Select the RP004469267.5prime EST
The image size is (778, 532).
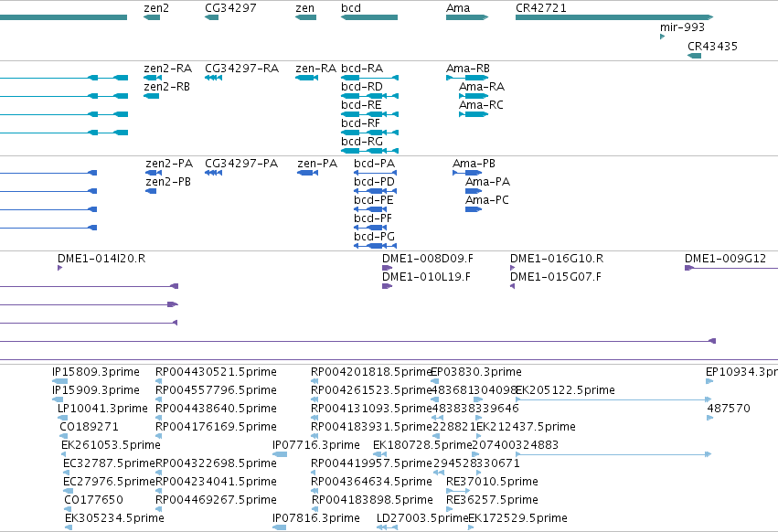159,509
